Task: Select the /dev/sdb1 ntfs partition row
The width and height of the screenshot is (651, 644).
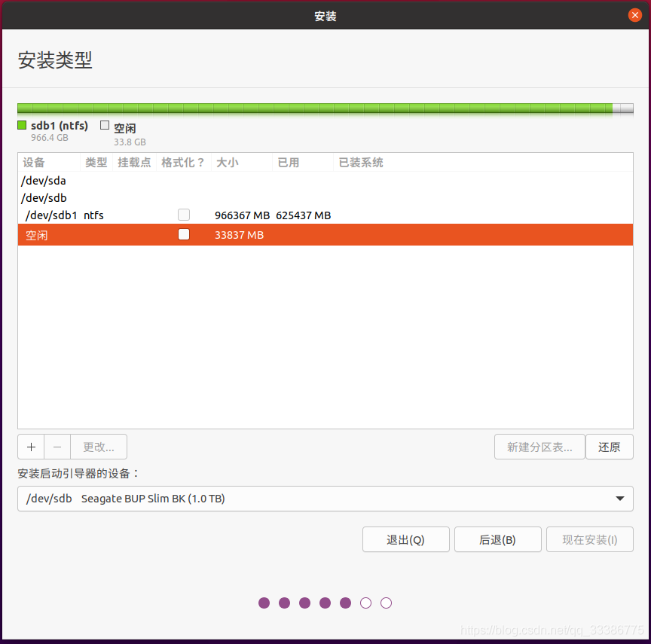Action: (325, 215)
